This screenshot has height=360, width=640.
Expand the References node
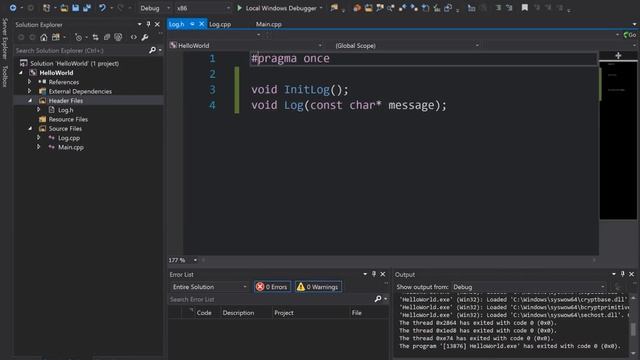click(29, 82)
